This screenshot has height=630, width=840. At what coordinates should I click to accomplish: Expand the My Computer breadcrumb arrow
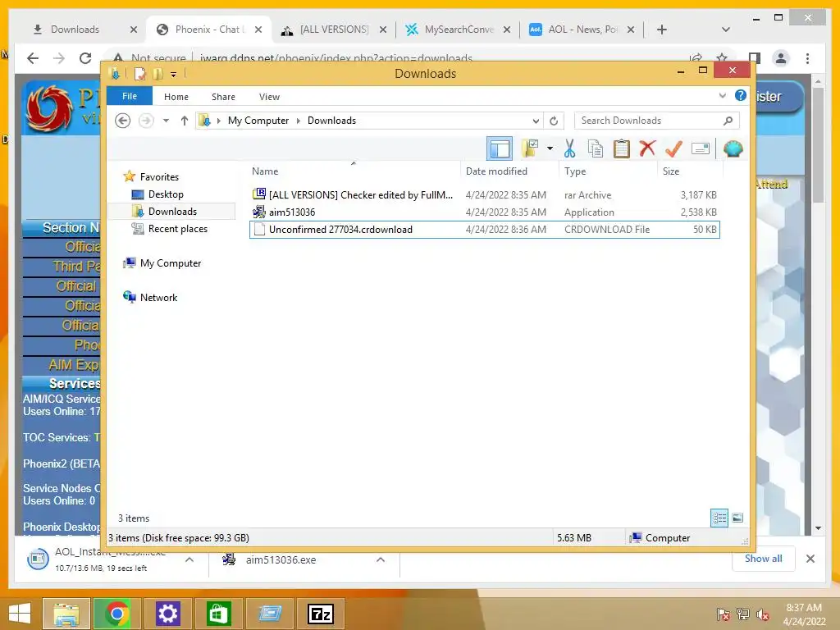click(299, 121)
